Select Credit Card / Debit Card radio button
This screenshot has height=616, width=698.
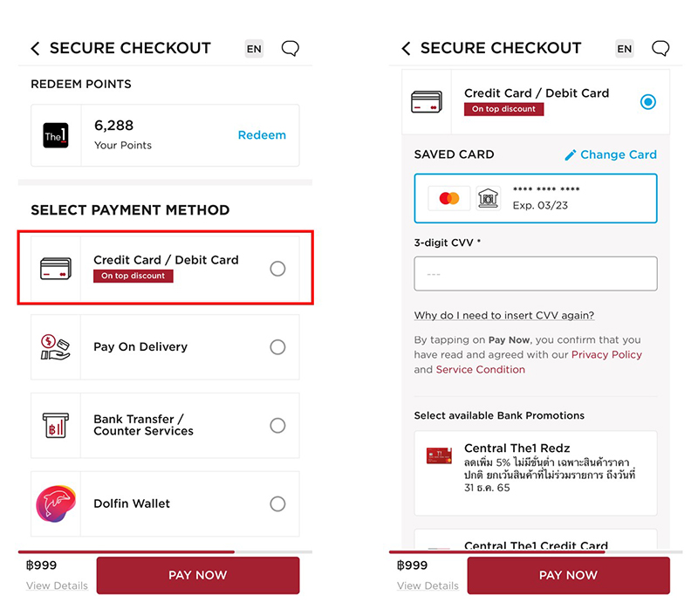pos(277,269)
